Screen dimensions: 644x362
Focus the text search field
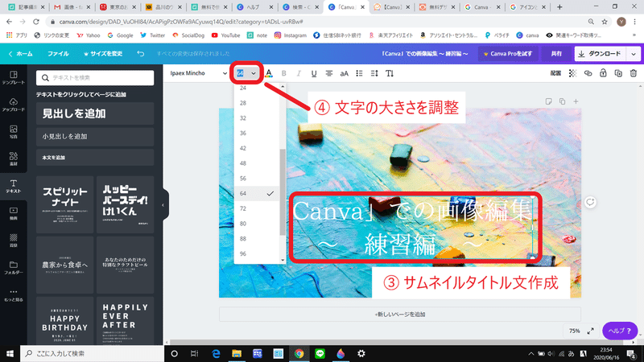tap(95, 77)
